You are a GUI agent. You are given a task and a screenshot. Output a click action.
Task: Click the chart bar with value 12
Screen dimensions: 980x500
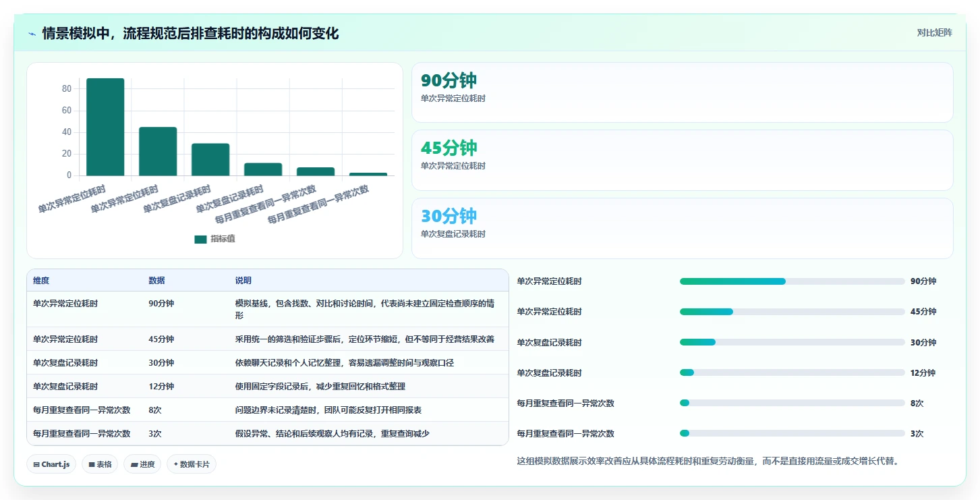tap(263, 169)
